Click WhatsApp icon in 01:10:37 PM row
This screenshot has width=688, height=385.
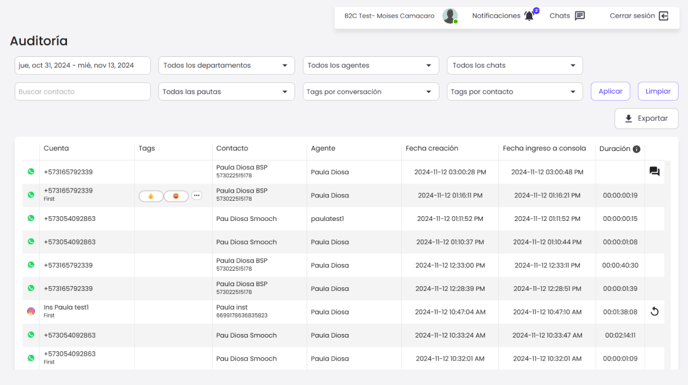tap(31, 241)
